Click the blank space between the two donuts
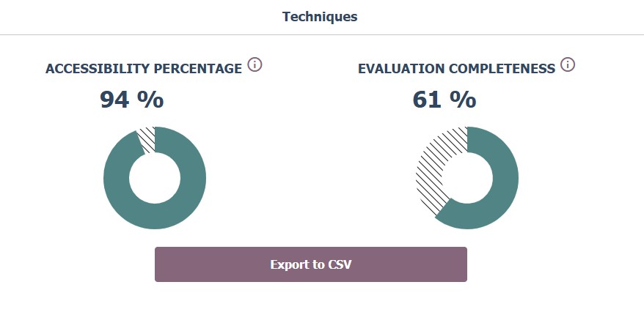Viewport: 644px width, 334px height. (x=311, y=178)
